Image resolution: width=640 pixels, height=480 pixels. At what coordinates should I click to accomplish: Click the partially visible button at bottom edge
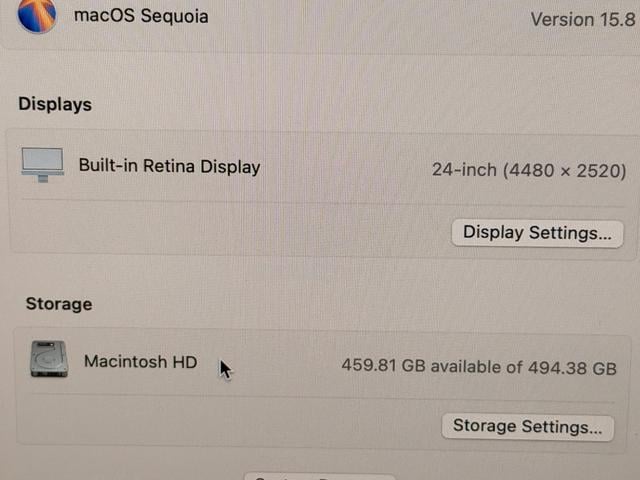pos(320,477)
